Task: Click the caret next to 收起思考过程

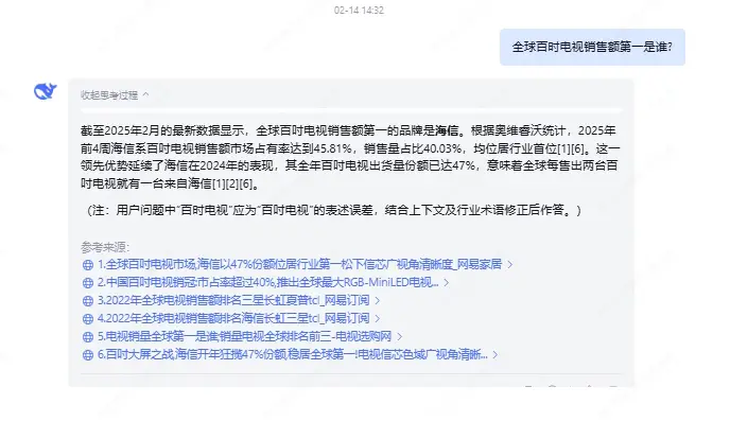Action: pyautogui.click(x=146, y=95)
